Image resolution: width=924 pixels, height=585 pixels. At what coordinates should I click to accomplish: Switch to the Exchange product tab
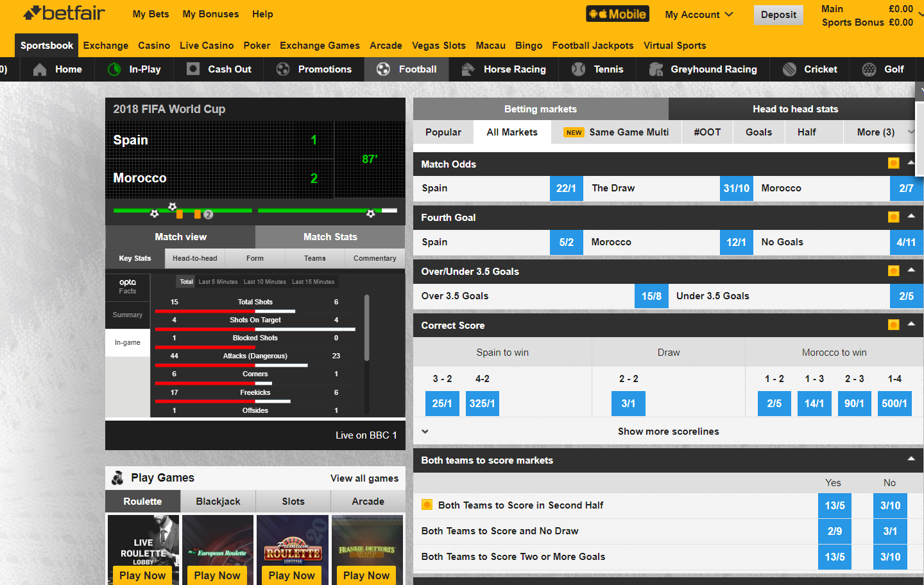tap(106, 46)
